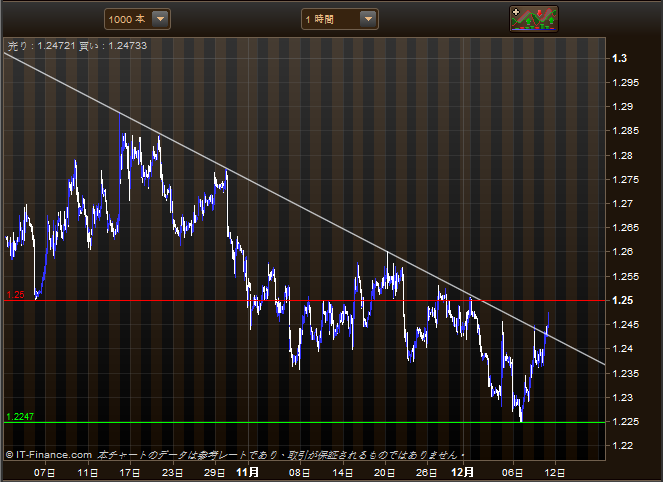Click the 1.235 price axis label

(625, 373)
